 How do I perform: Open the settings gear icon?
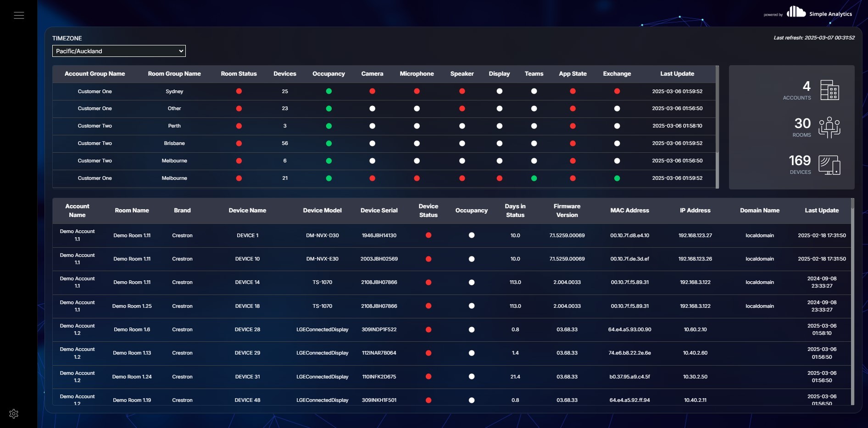click(x=14, y=414)
